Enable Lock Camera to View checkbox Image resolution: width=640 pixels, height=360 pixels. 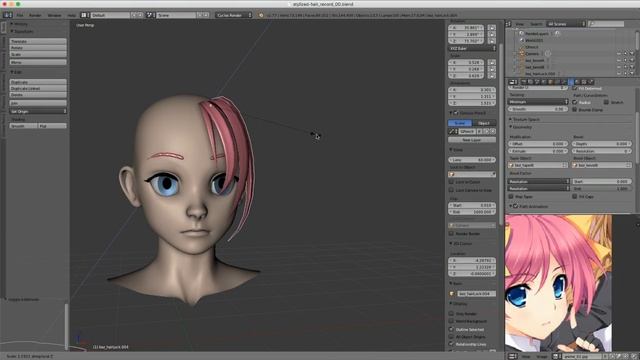[451, 190]
